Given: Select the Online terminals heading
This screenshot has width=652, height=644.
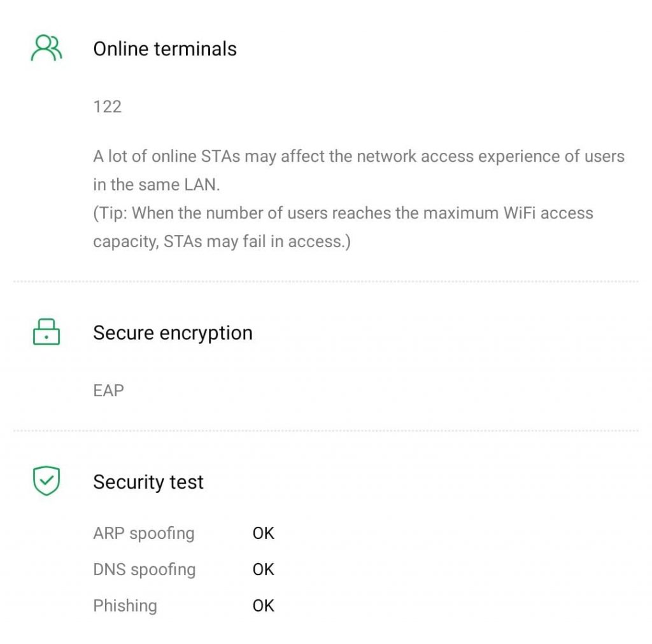Looking at the screenshot, I should [x=165, y=49].
